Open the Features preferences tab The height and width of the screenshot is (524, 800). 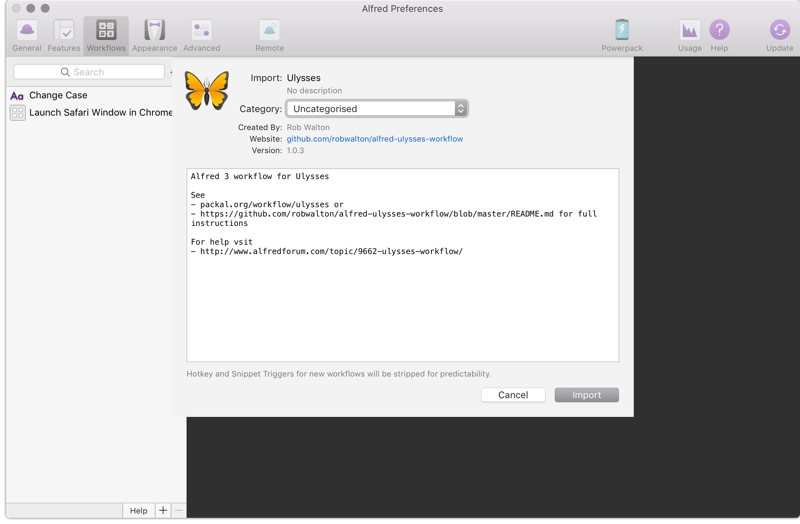coord(64,36)
